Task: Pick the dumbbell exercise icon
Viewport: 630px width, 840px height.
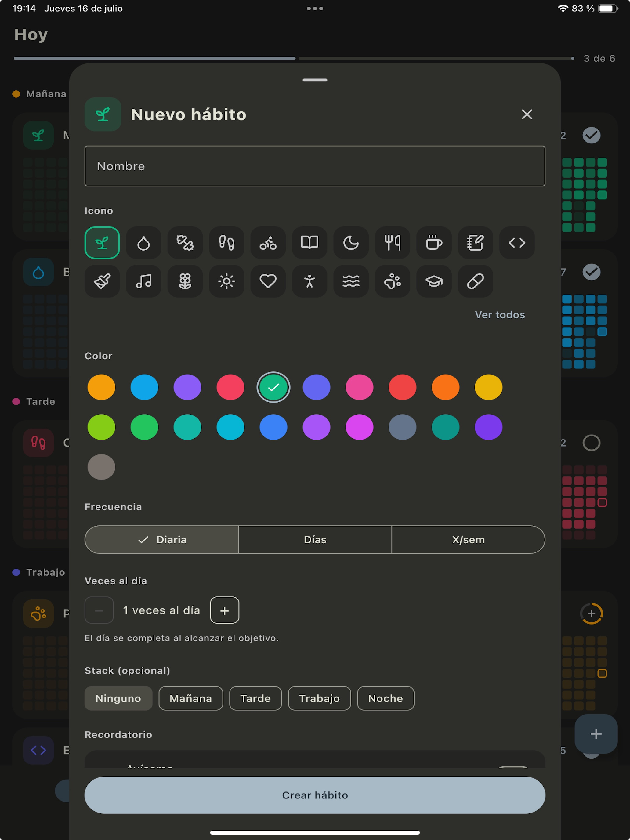Action: [x=185, y=243]
